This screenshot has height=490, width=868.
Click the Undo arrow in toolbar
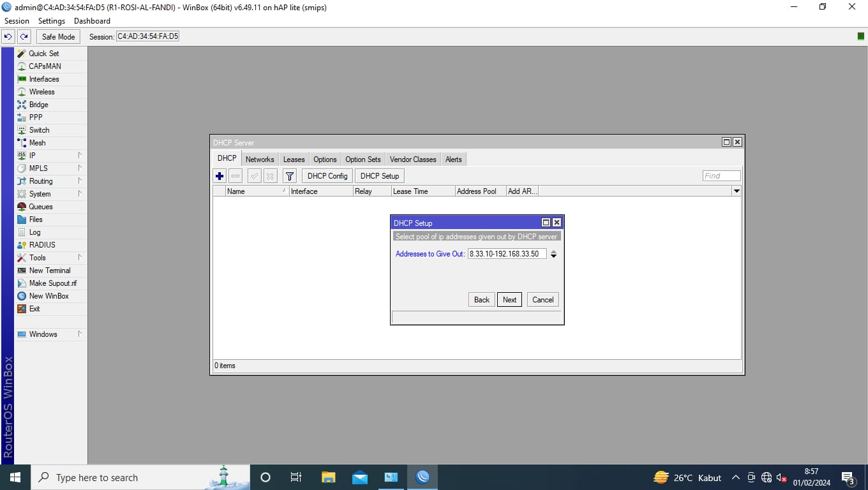(x=8, y=37)
